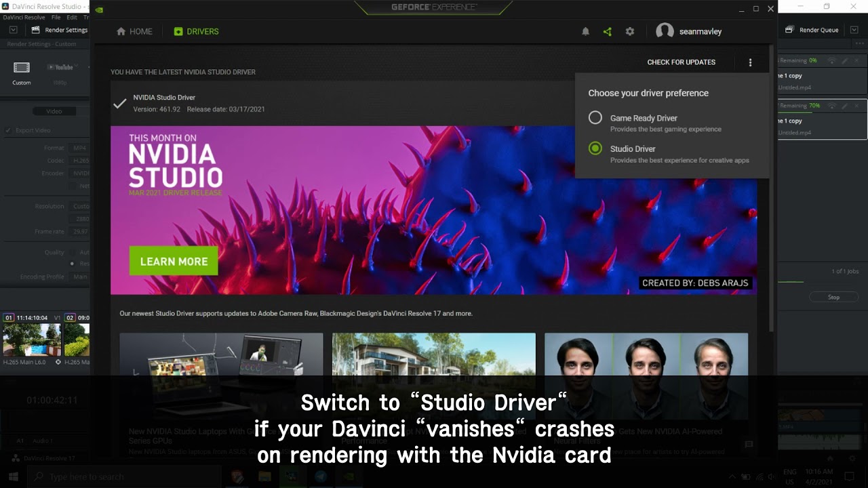The width and height of the screenshot is (868, 488).
Task: Select the Restrict-to quality radio button
Action: (x=72, y=263)
